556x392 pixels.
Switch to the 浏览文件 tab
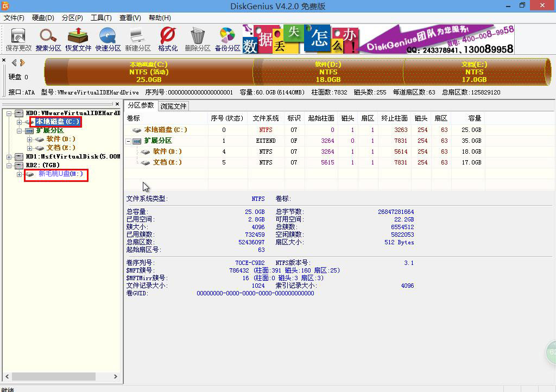173,106
